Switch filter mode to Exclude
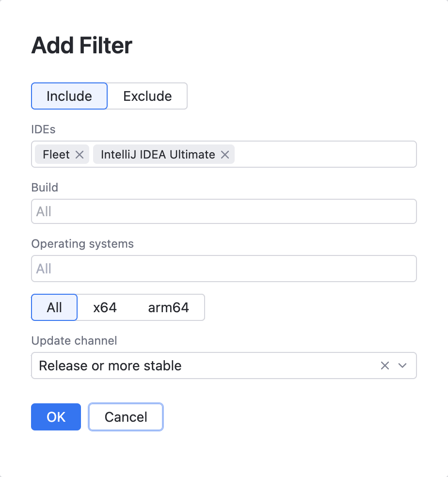 tap(147, 96)
